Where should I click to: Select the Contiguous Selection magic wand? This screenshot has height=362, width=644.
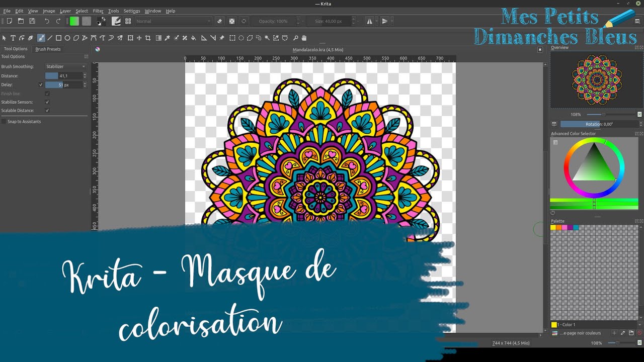pyautogui.click(x=267, y=38)
